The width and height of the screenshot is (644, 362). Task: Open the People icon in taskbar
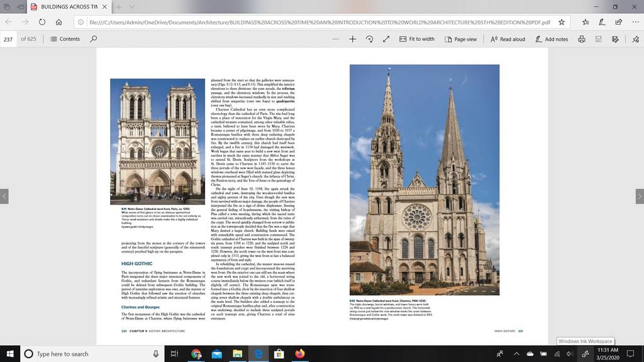click(500, 354)
